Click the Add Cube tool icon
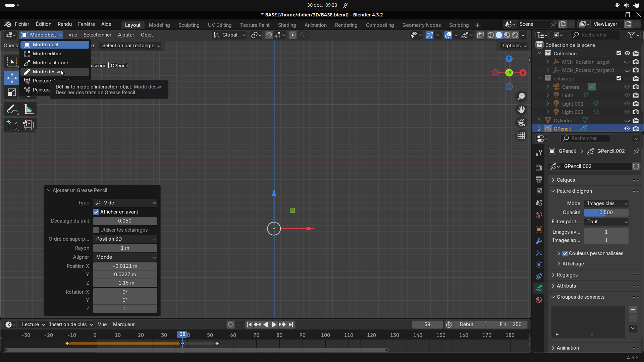This screenshot has width=644, height=362. pyautogui.click(x=12, y=125)
